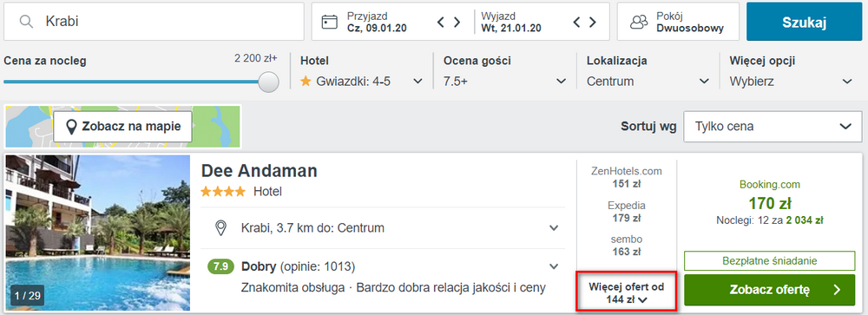Screen dimensions: 868x315
Task: Move arrival date to previous day
Action: pos(441,23)
